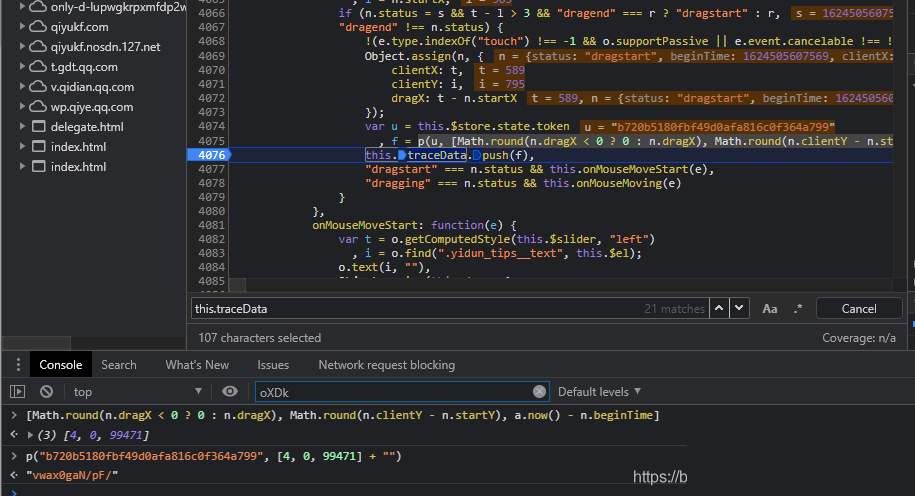Open live expression via the eye icon

point(230,391)
